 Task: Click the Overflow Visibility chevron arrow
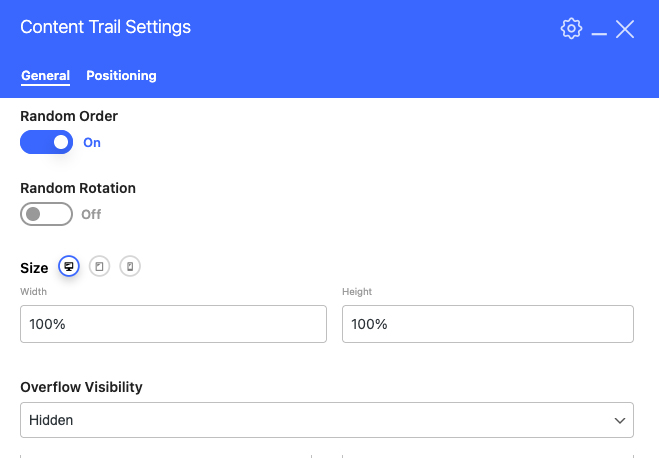tap(619, 421)
